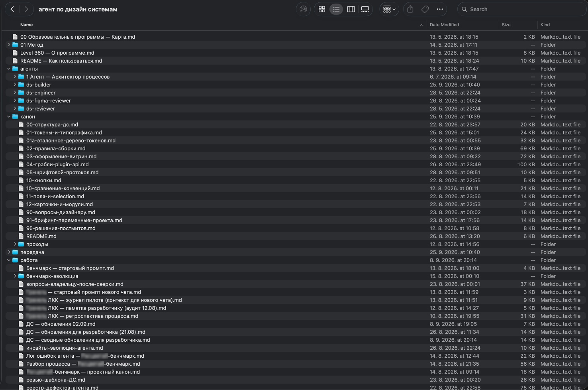
Task: Expand the проходы folder
Action: (x=15, y=244)
